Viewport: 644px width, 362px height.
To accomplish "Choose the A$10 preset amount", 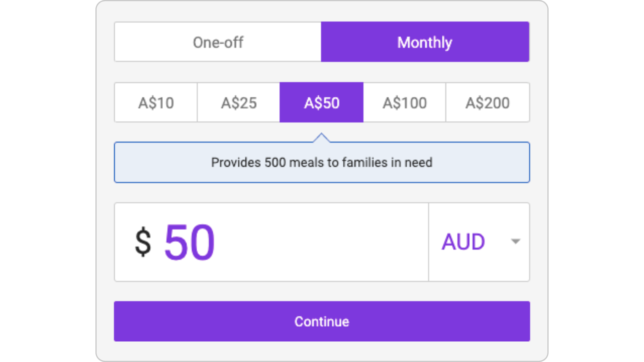I will tap(156, 103).
